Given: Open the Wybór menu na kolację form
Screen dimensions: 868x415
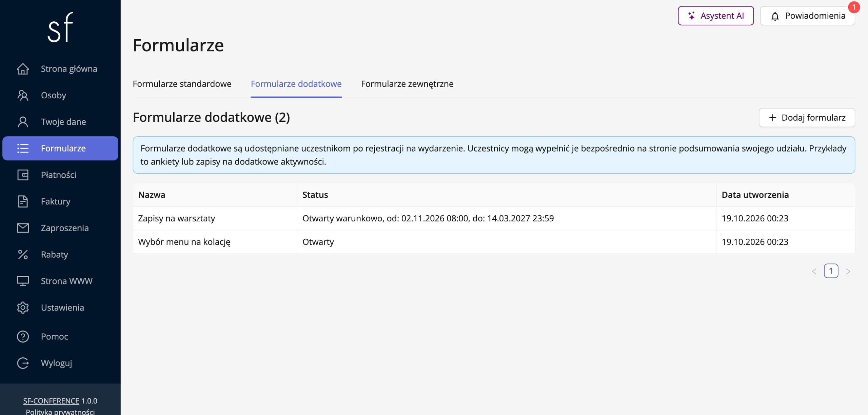Looking at the screenshot, I should coord(184,242).
